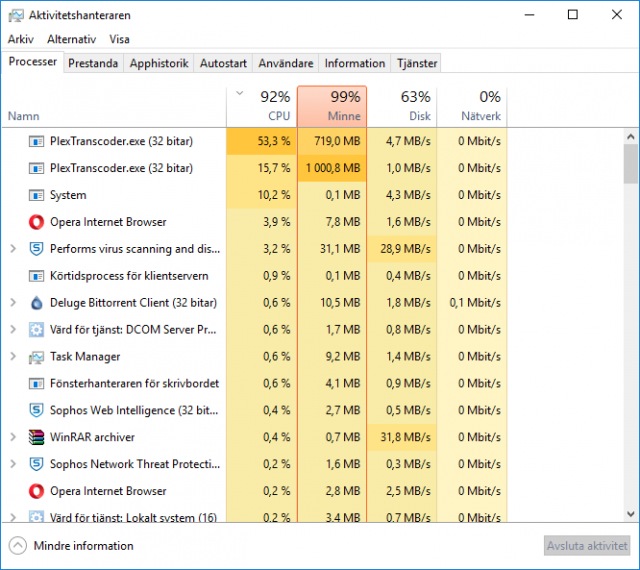
Task: Sort by the Namn column header
Action: pyautogui.click(x=114, y=107)
